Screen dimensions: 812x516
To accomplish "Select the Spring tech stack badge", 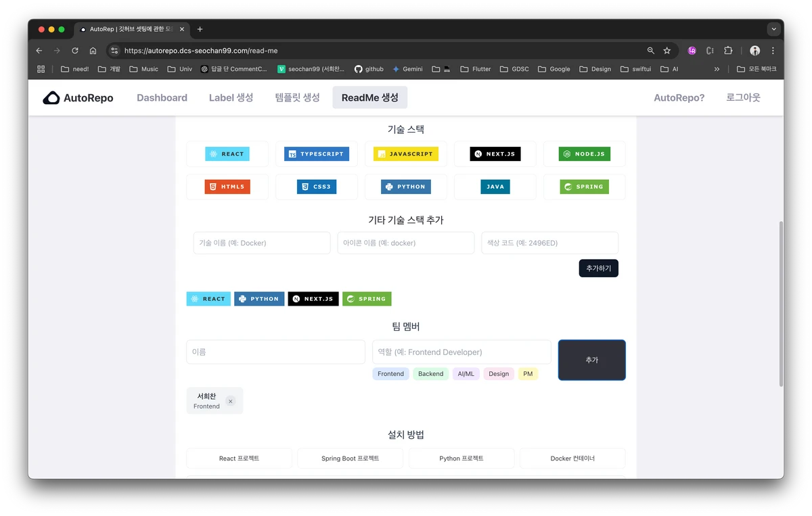I will click(585, 187).
